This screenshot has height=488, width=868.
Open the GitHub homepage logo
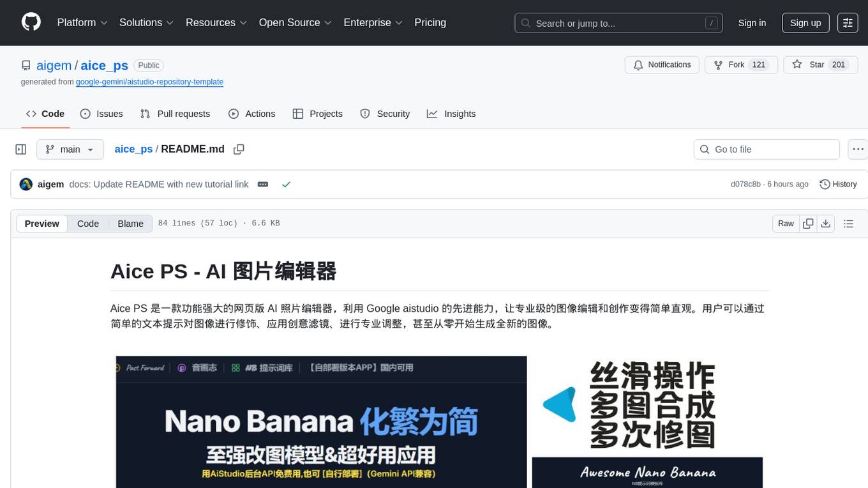coord(31,22)
